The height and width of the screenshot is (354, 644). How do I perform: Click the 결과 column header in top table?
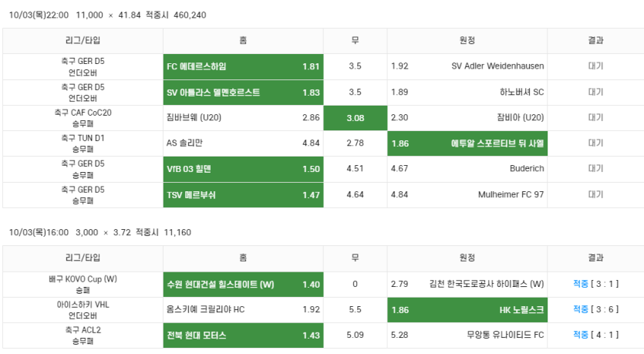(x=595, y=41)
